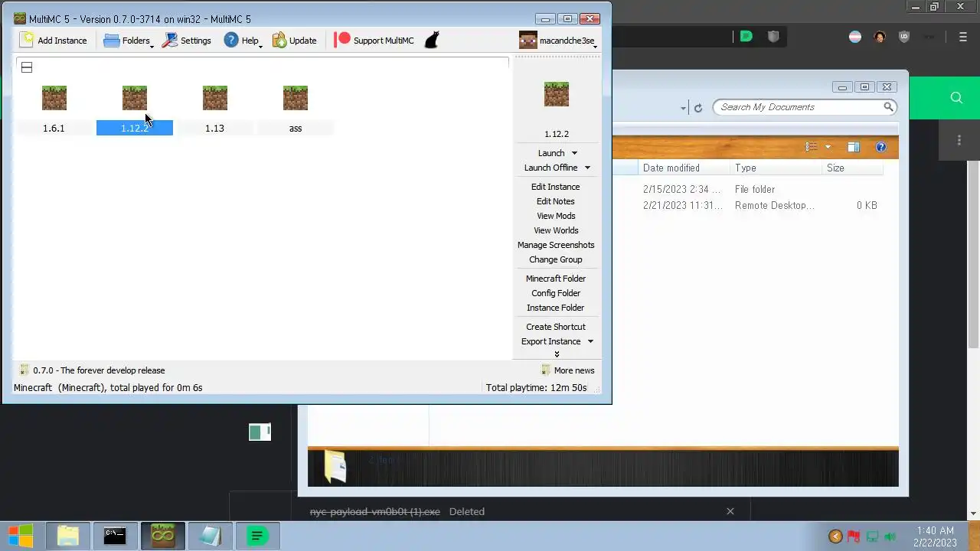Click Change Group
This screenshot has width=980, height=551.
click(x=556, y=259)
